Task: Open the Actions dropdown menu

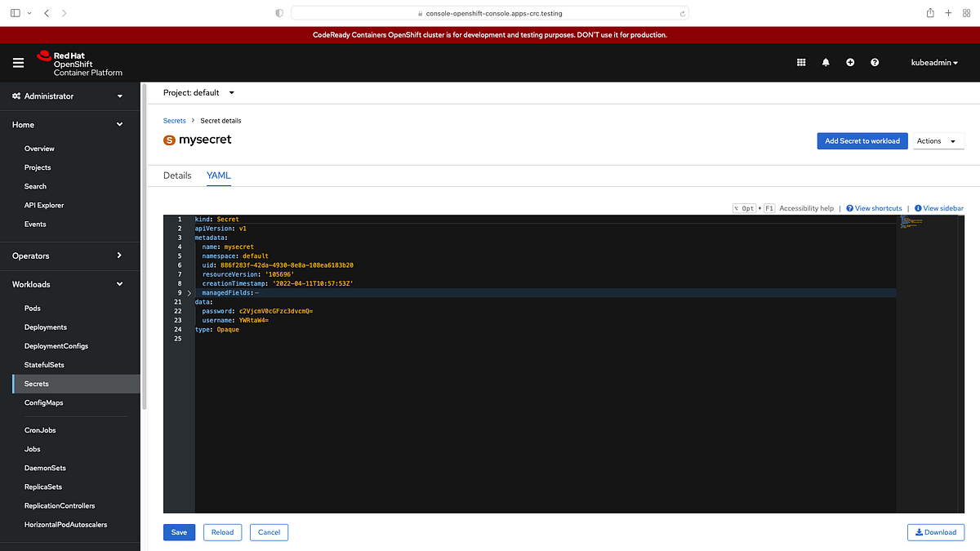Action: tap(938, 140)
